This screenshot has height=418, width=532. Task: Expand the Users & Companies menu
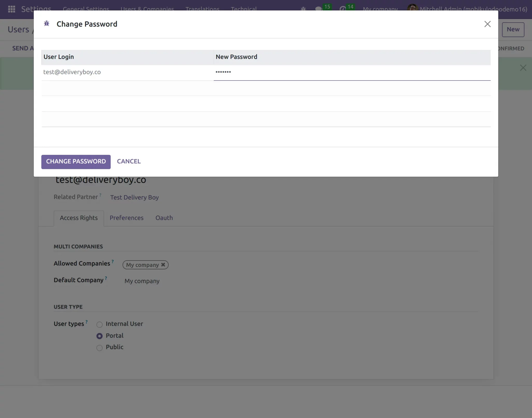pos(147,9)
